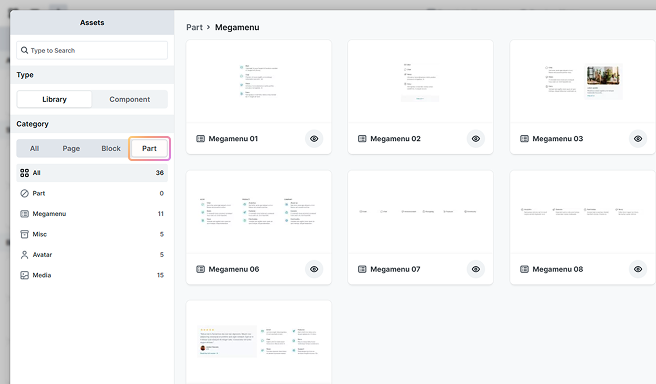The height and width of the screenshot is (384, 656).
Task: Switch to the Component type tab
Action: [x=130, y=99]
